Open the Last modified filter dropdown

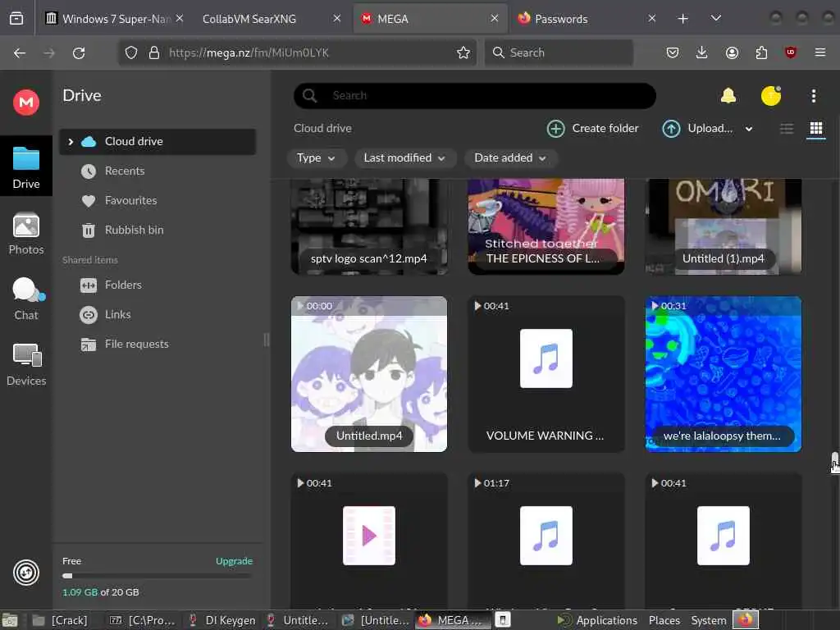coord(405,158)
